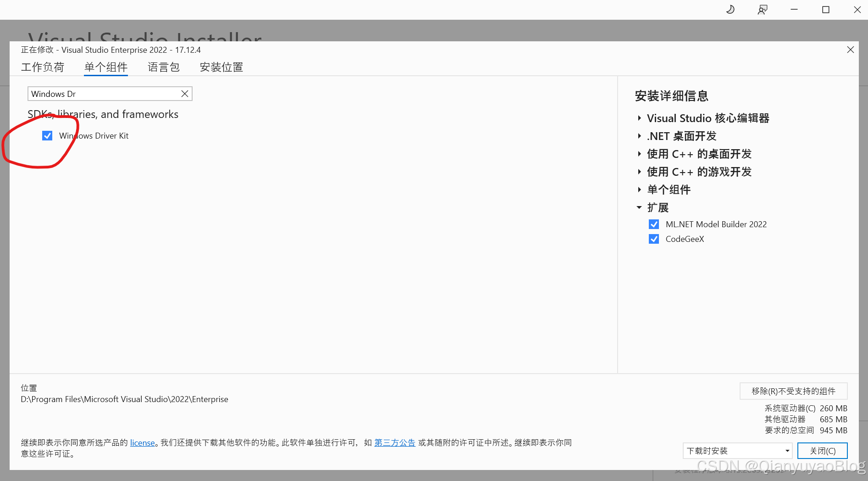Screen dimensions: 868x481
Task: Expand the .NET 桌面开发 section
Action: pyautogui.click(x=639, y=136)
